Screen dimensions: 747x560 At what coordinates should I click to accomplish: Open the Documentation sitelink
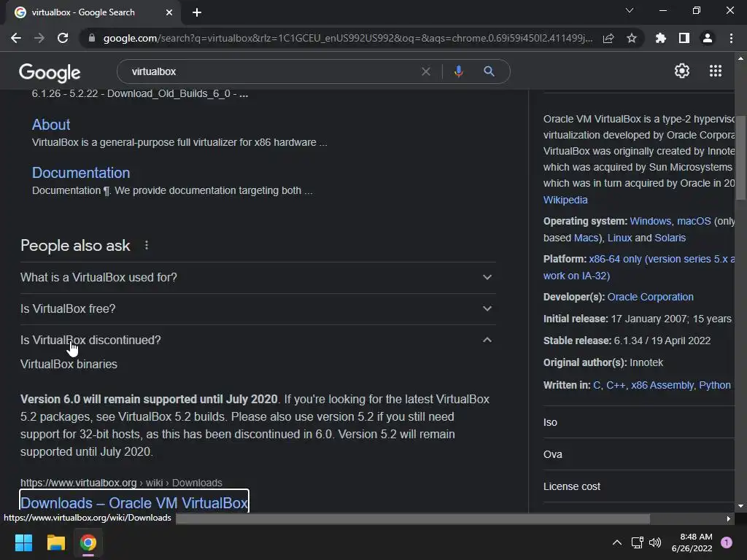click(x=81, y=173)
